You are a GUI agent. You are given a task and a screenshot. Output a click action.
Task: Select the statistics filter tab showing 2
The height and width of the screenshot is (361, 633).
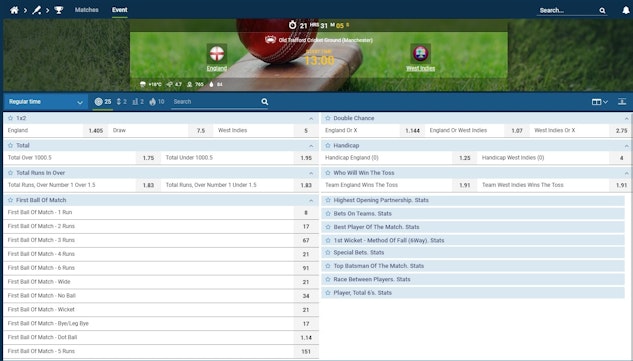pyautogui.click(x=138, y=102)
